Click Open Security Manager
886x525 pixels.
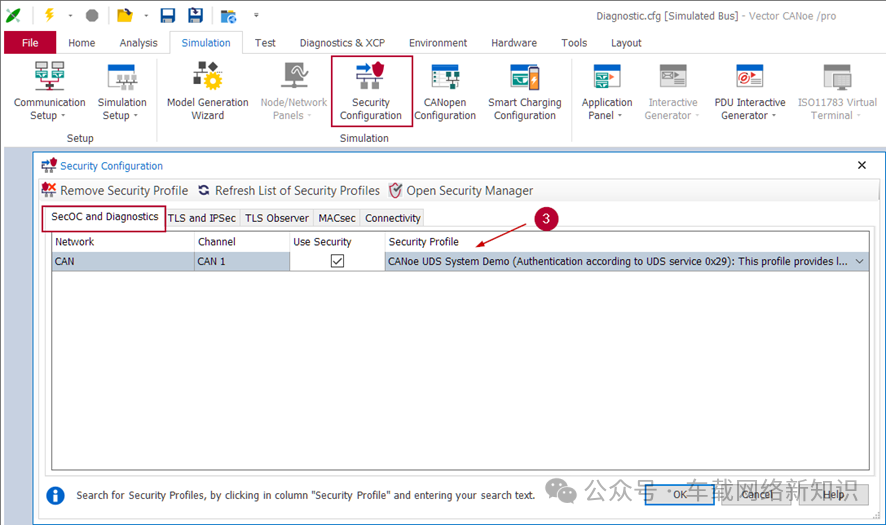click(461, 190)
